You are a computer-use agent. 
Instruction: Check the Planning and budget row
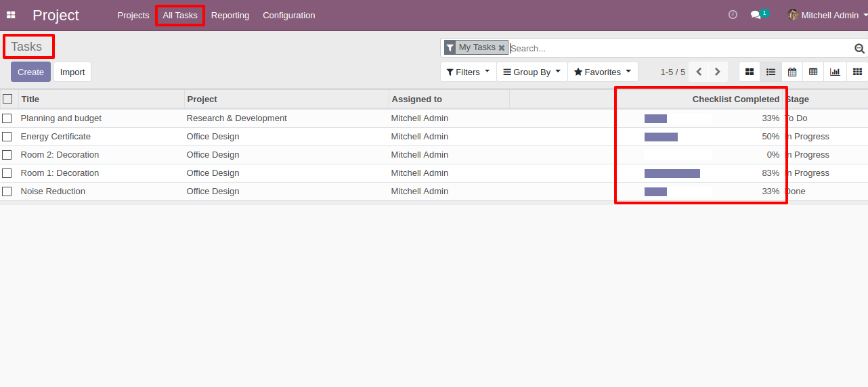(x=7, y=118)
